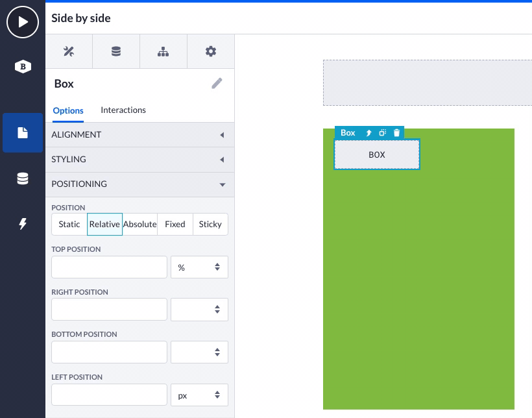The image size is (532, 418).
Task: Expand the STYLING section
Action: coord(139,160)
